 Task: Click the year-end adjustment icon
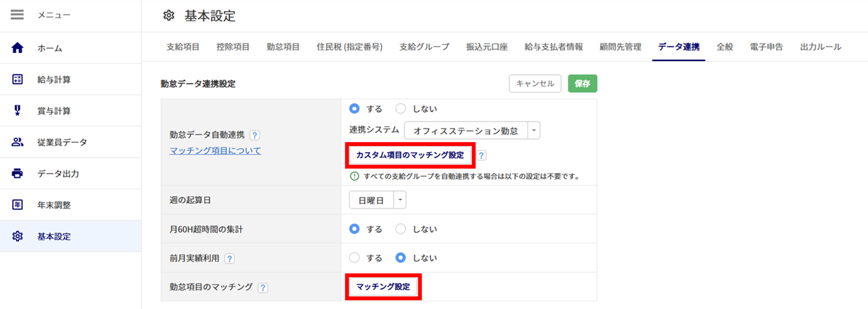coord(18,205)
